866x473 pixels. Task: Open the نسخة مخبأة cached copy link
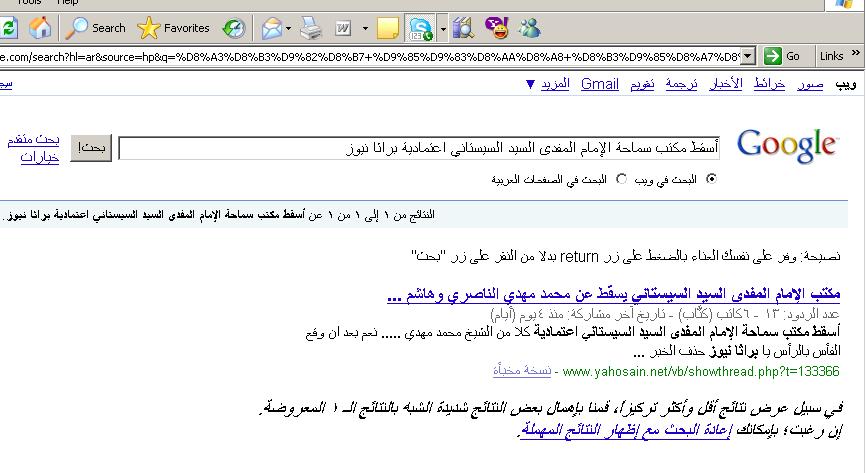pos(522,371)
